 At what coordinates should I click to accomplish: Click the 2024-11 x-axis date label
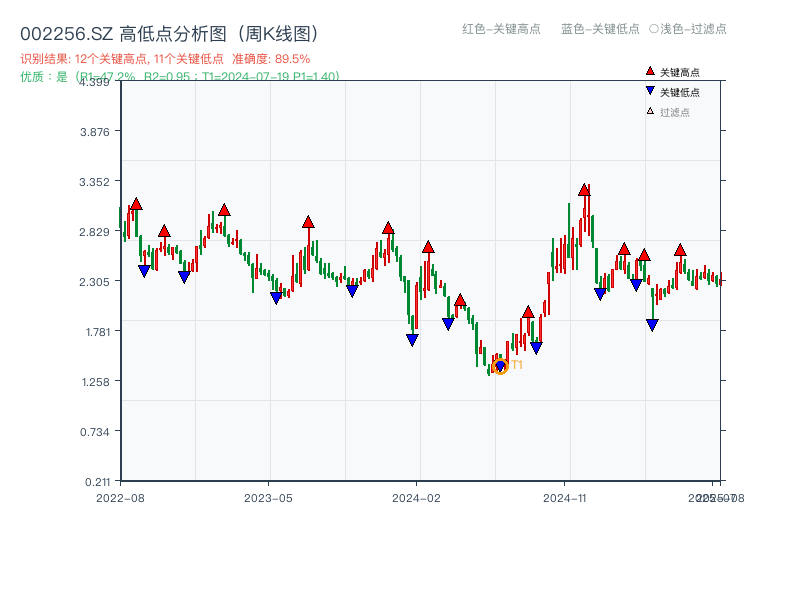point(565,498)
